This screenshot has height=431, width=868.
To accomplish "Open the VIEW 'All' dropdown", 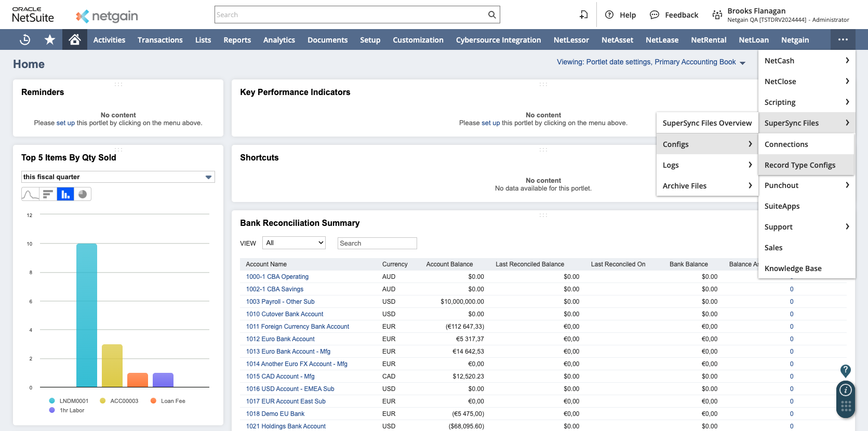I will coord(294,243).
